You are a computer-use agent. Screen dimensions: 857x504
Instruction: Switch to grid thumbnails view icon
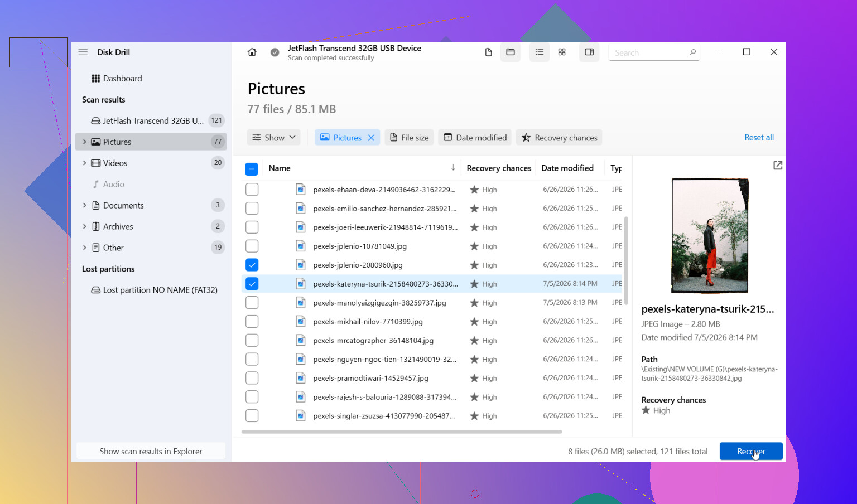point(562,52)
